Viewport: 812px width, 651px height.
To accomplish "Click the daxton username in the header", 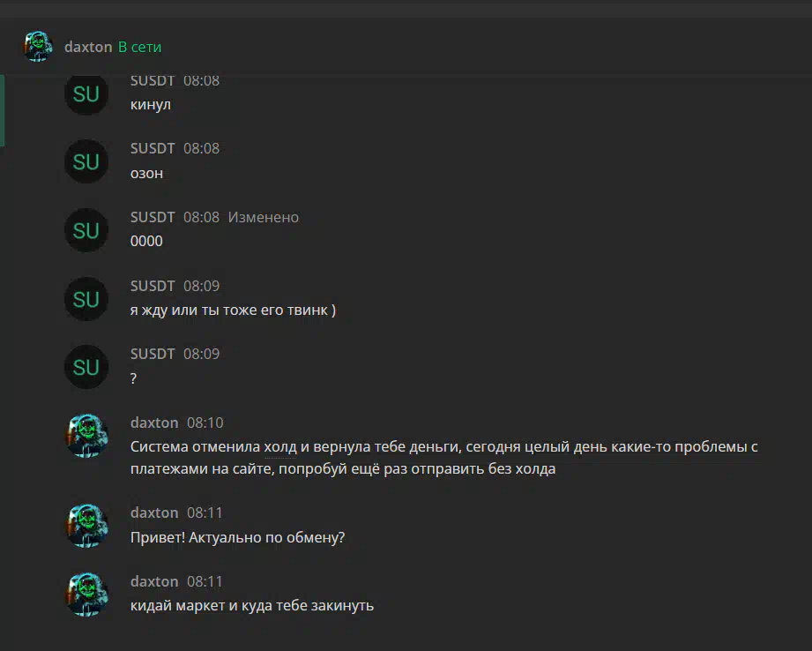I will [88, 47].
